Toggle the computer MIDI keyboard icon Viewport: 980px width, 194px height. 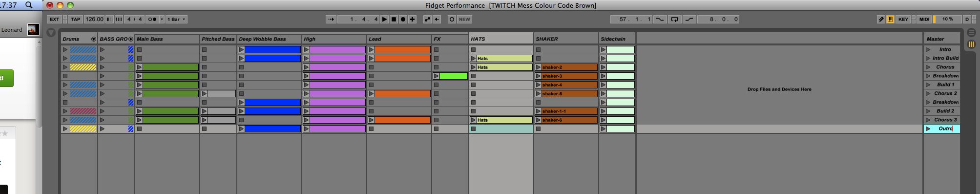[x=890, y=20]
